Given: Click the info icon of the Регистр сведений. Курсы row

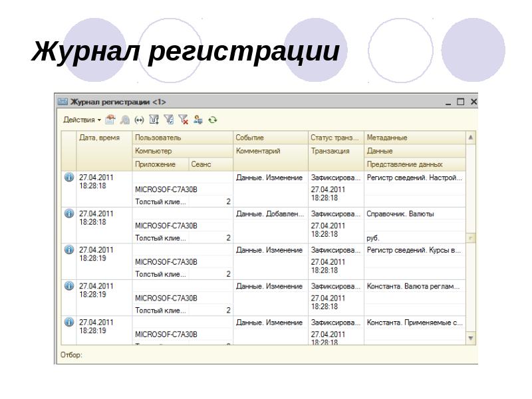Looking at the screenshot, I should click(69, 249).
